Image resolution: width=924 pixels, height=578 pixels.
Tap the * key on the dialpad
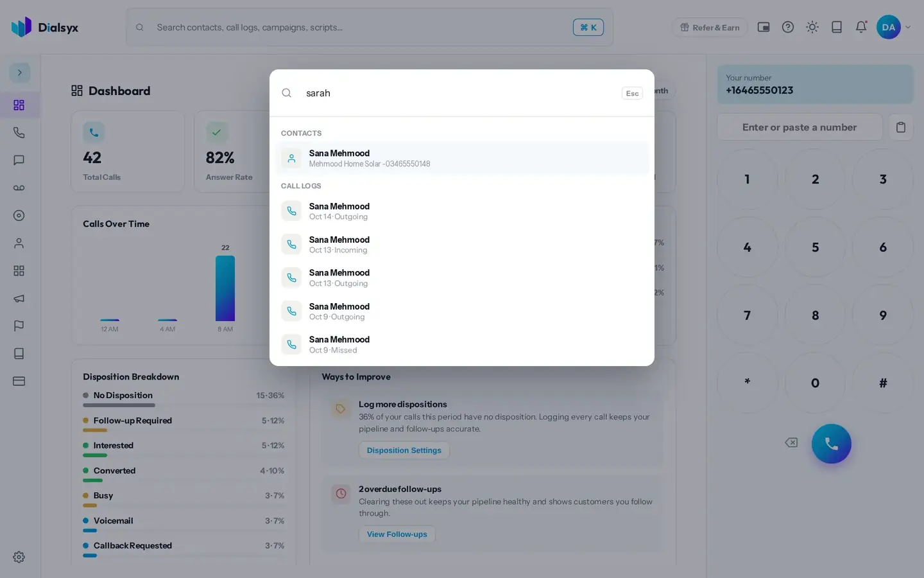[x=747, y=383]
